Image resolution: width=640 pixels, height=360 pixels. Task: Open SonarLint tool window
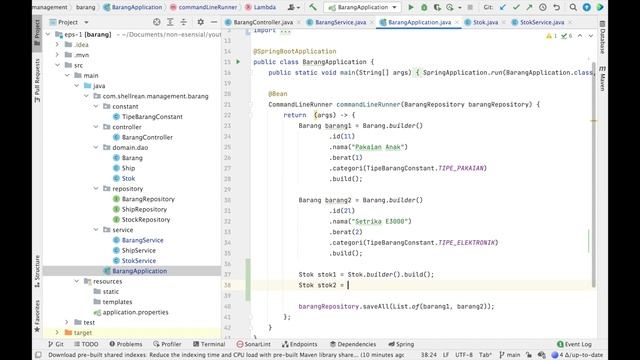coord(253,344)
